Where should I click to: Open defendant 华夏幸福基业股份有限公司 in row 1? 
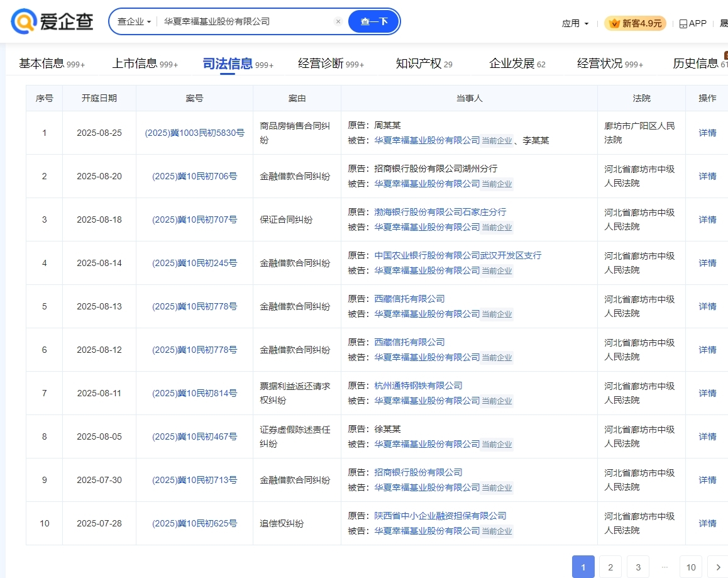tap(427, 140)
